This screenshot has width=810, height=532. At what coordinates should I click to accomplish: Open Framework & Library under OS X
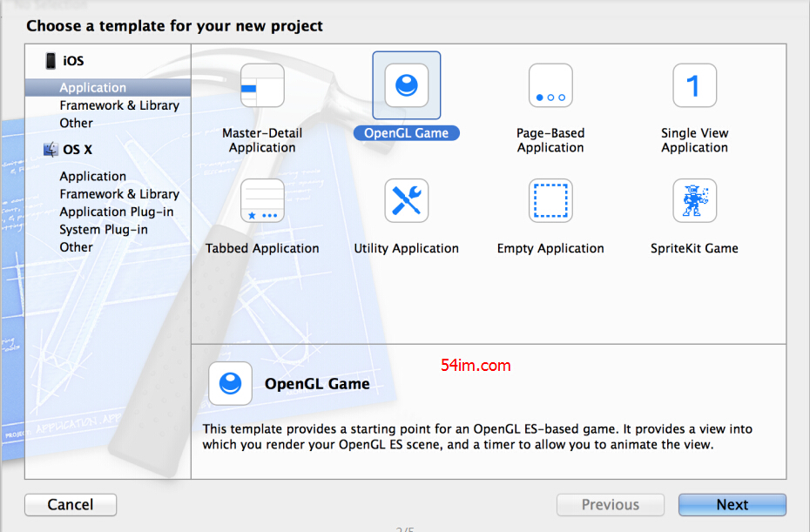(119, 194)
